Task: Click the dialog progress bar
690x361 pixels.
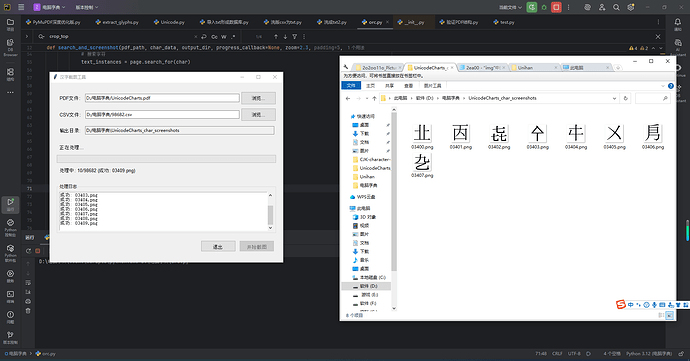Action: pyautogui.click(x=166, y=159)
